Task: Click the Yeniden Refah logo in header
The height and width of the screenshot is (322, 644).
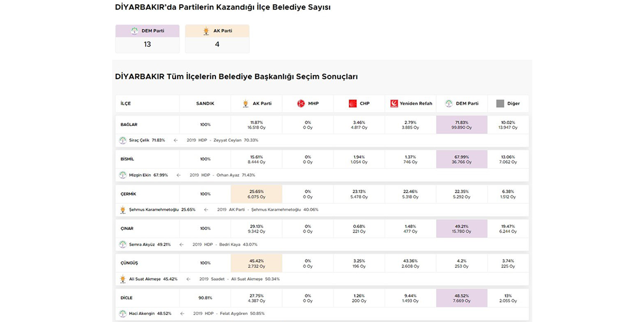Action: click(x=394, y=104)
